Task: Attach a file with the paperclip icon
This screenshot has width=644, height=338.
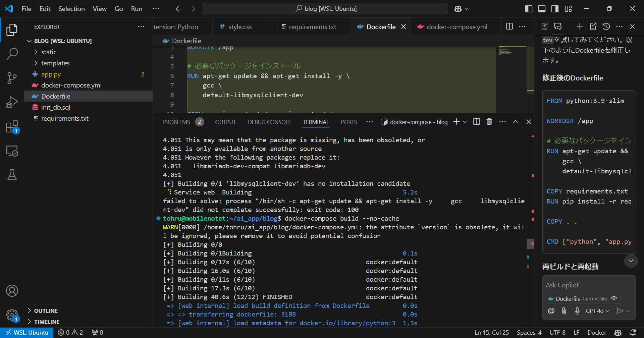Action: 564,311
